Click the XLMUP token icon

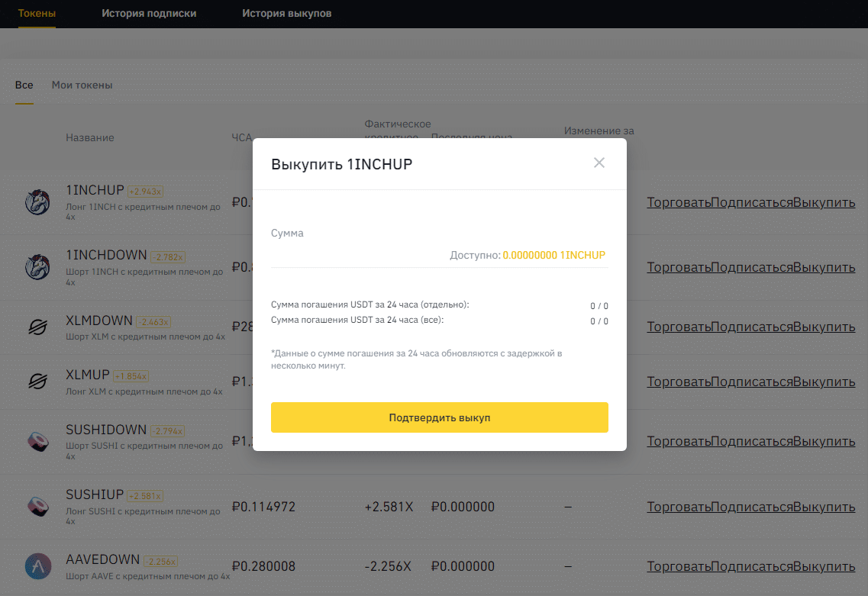pos(37,381)
